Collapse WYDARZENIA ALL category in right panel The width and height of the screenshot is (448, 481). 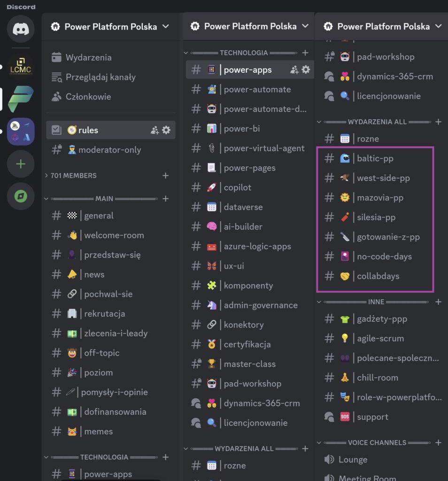point(319,122)
